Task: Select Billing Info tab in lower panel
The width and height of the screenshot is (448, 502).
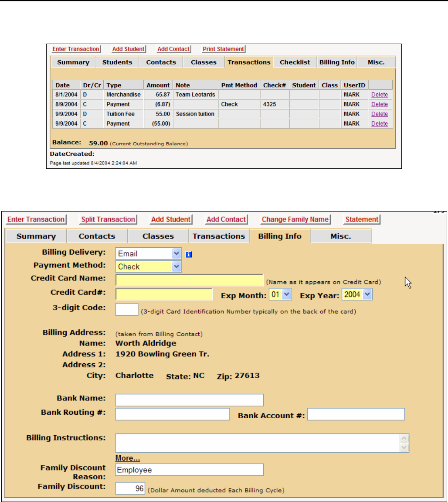Action: pos(280,236)
